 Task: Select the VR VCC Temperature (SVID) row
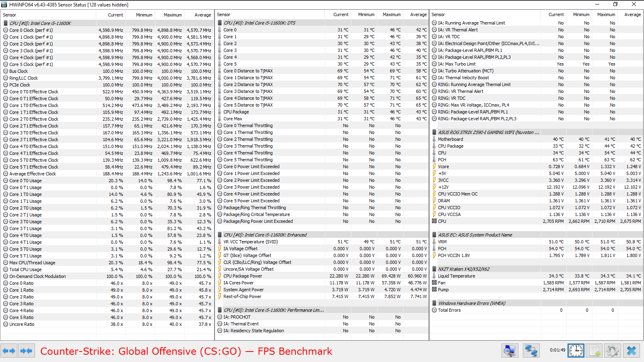click(322, 242)
